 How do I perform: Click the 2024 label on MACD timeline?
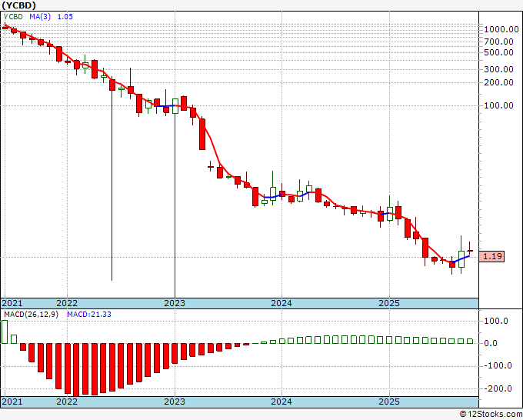click(x=281, y=402)
